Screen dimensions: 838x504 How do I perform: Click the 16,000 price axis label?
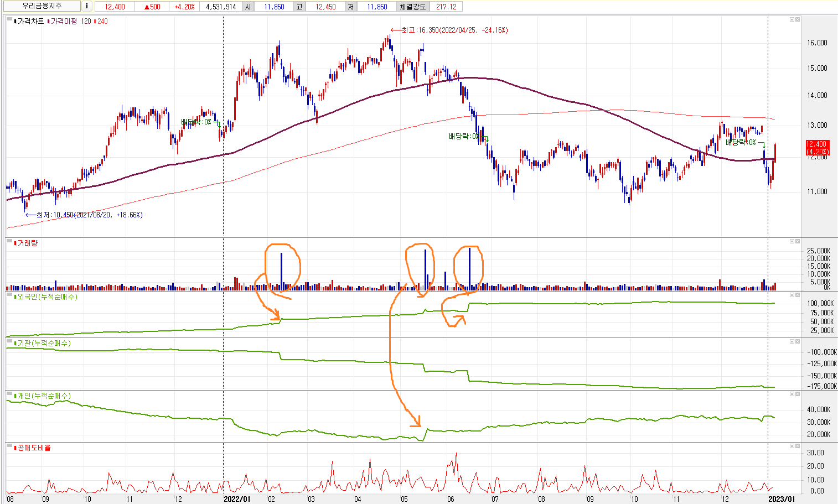pyautogui.click(x=818, y=43)
